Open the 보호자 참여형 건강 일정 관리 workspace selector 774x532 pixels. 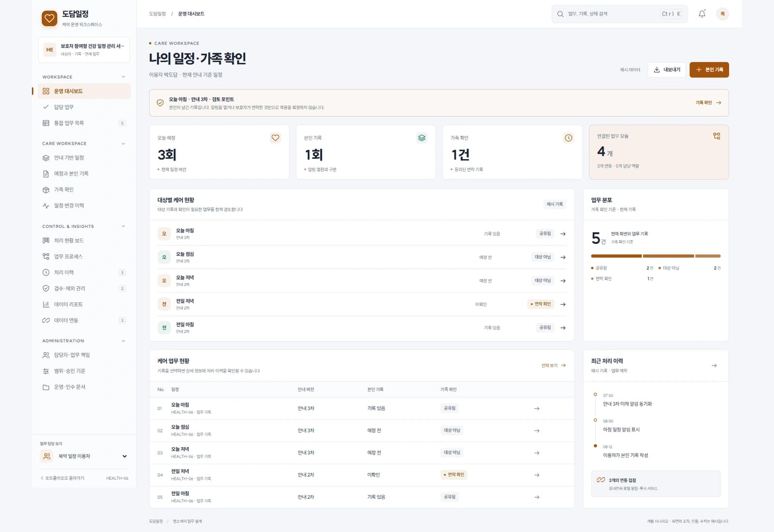[84, 50]
